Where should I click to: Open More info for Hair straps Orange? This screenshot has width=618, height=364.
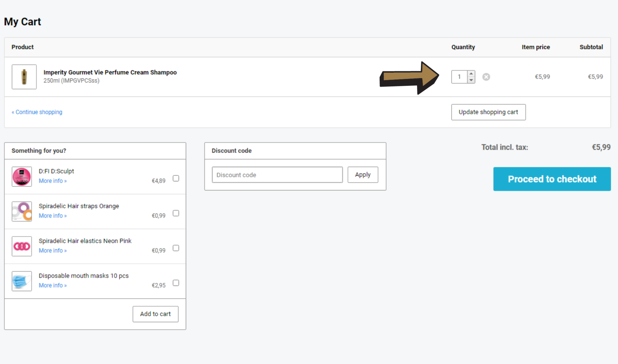pos(53,216)
